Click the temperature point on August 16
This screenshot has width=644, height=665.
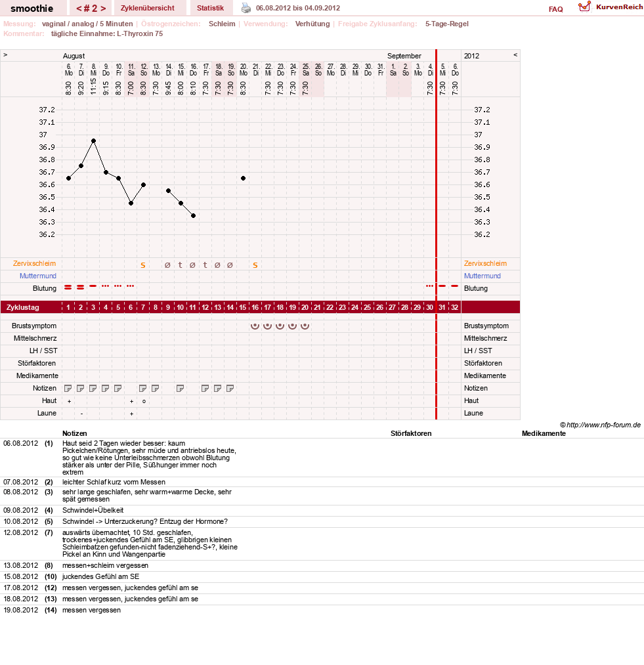(194, 216)
